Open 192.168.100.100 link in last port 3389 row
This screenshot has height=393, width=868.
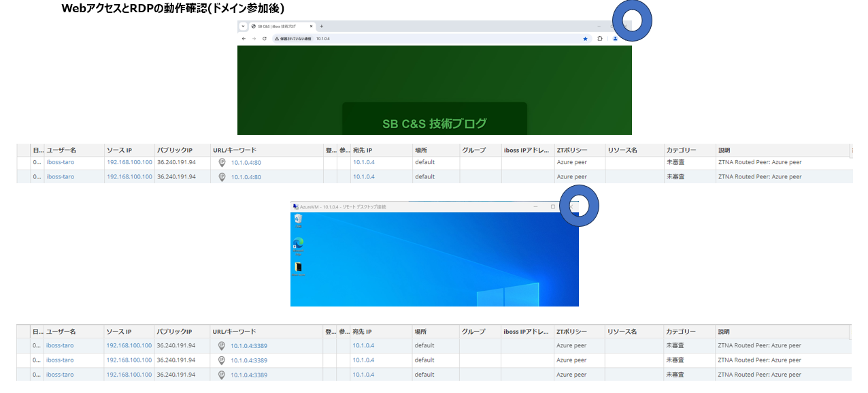pyautogui.click(x=129, y=375)
